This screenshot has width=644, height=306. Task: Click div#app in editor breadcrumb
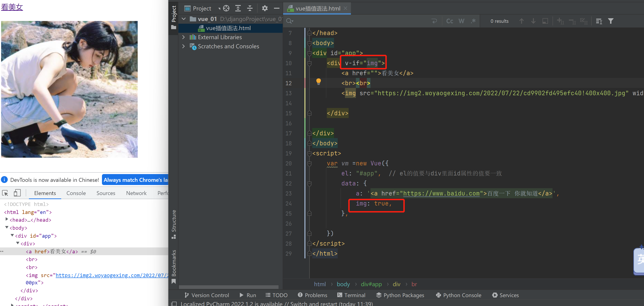click(371, 284)
